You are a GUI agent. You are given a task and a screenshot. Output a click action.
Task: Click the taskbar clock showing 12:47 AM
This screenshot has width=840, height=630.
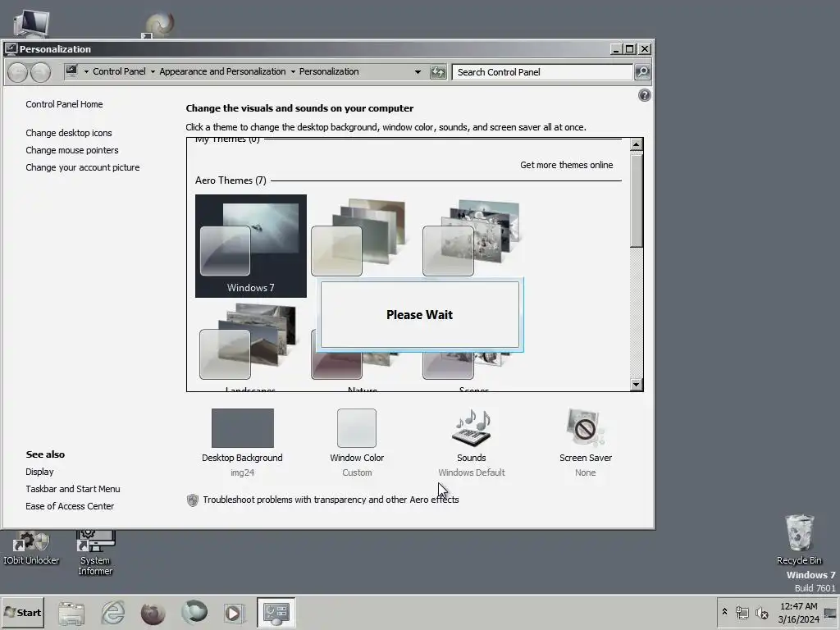[x=799, y=612]
